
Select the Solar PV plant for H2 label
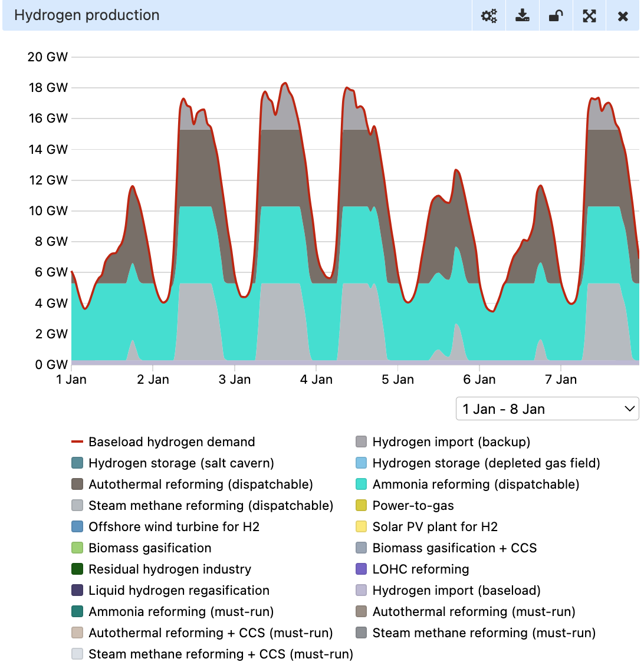coord(435,527)
